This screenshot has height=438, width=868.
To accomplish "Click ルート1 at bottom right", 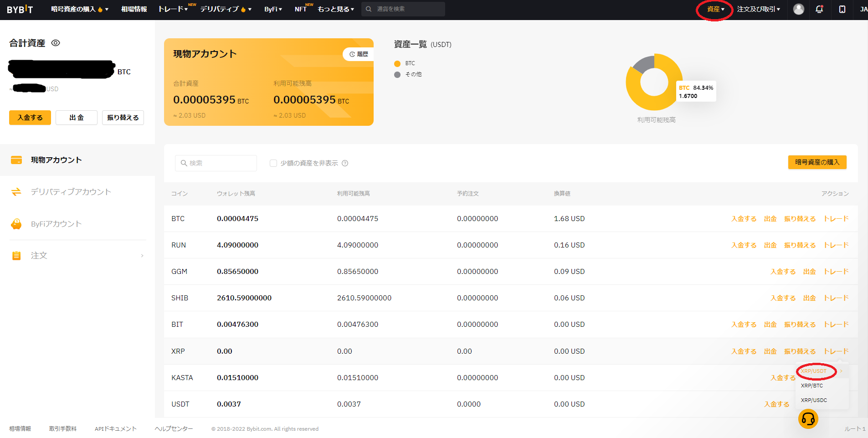I will click(x=855, y=429).
